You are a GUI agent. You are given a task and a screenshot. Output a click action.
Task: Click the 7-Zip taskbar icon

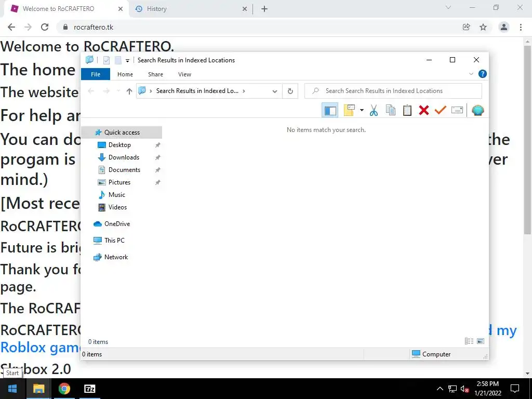click(x=89, y=389)
